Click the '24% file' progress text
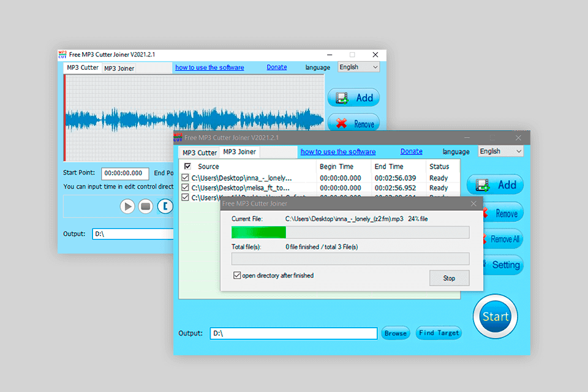 pyautogui.click(x=418, y=219)
